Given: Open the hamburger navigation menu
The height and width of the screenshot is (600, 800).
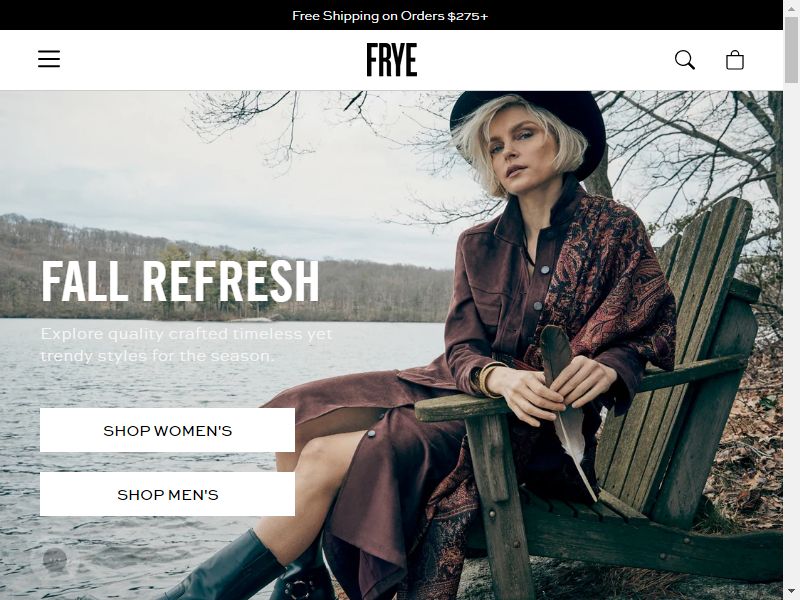Looking at the screenshot, I should click(x=49, y=59).
